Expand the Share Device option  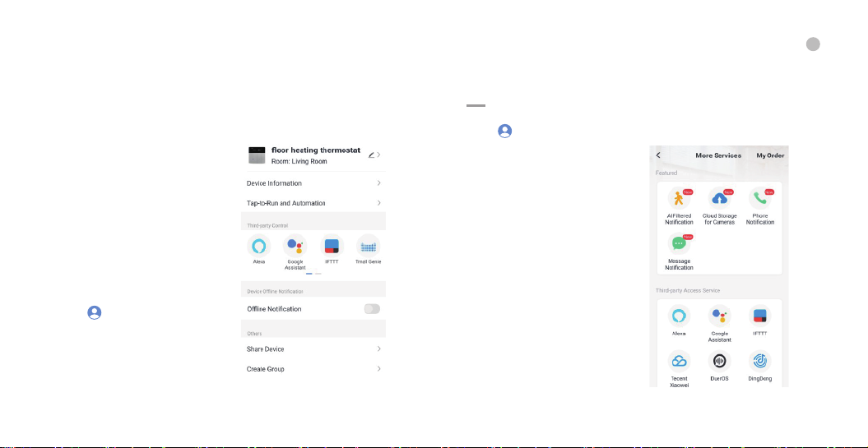(x=313, y=349)
